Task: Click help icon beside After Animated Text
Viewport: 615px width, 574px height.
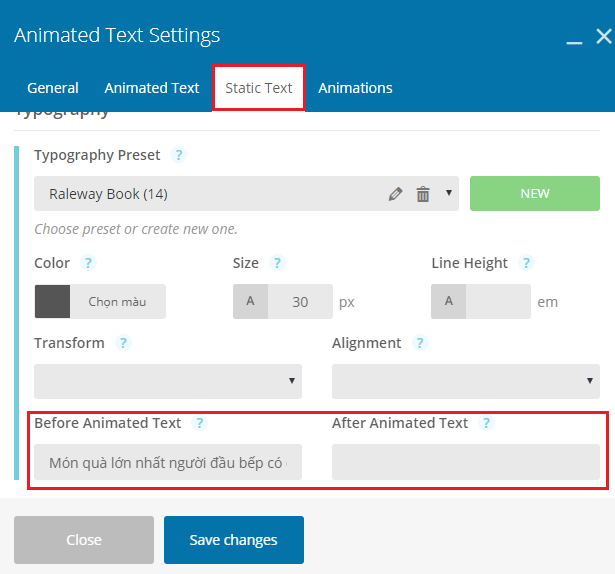Action: 486,423
